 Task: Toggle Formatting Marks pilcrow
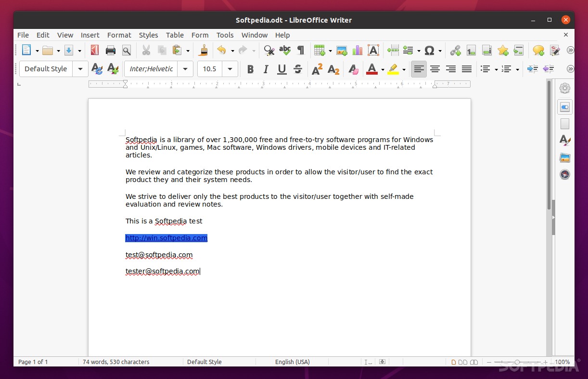(301, 50)
